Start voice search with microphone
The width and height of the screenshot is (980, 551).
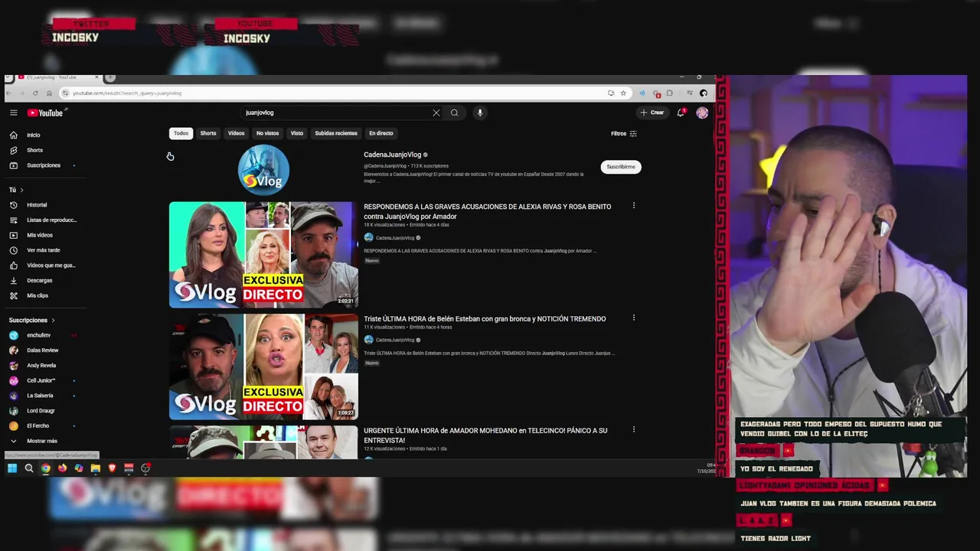pos(480,112)
